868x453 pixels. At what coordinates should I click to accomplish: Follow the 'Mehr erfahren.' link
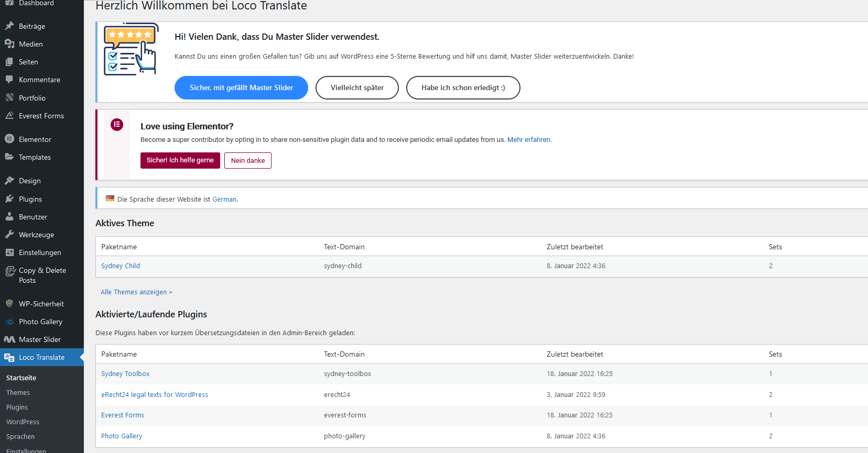click(x=529, y=140)
